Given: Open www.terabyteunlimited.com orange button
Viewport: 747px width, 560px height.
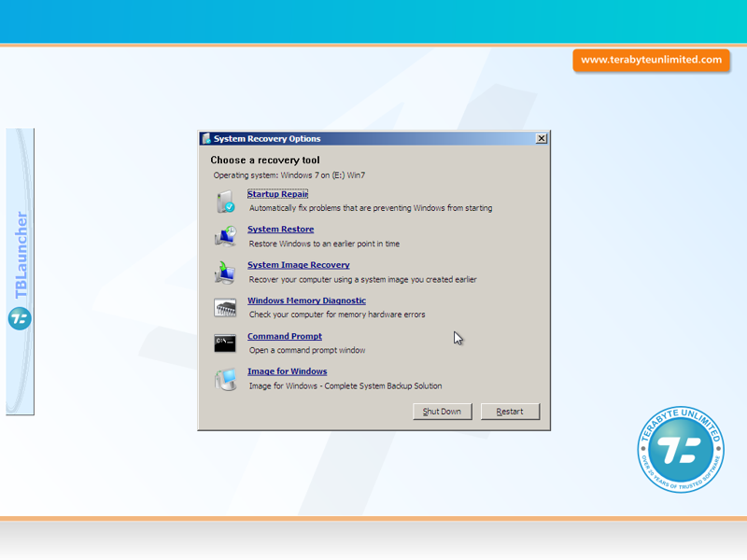Looking at the screenshot, I should [x=651, y=60].
